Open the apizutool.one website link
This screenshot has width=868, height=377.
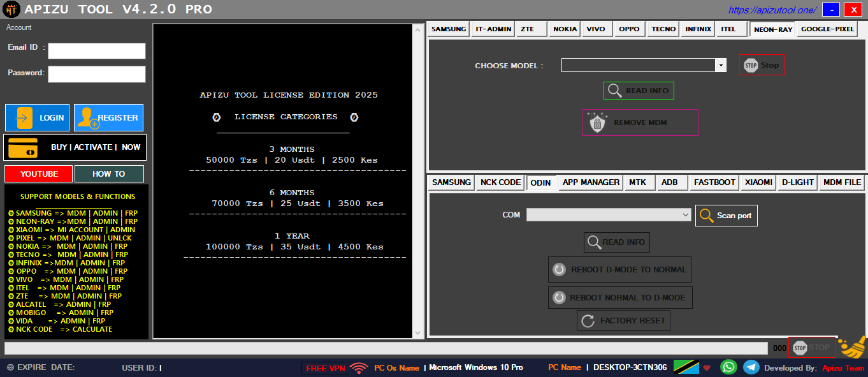pyautogui.click(x=772, y=10)
